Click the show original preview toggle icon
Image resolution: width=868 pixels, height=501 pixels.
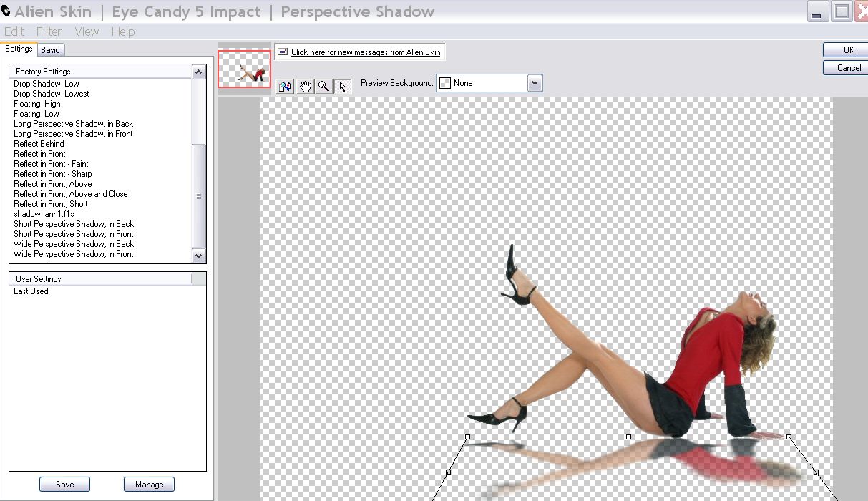pyautogui.click(x=285, y=87)
